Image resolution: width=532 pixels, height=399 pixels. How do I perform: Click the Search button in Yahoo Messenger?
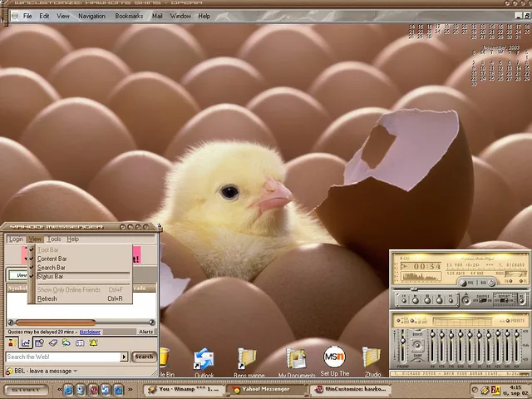[x=144, y=357]
